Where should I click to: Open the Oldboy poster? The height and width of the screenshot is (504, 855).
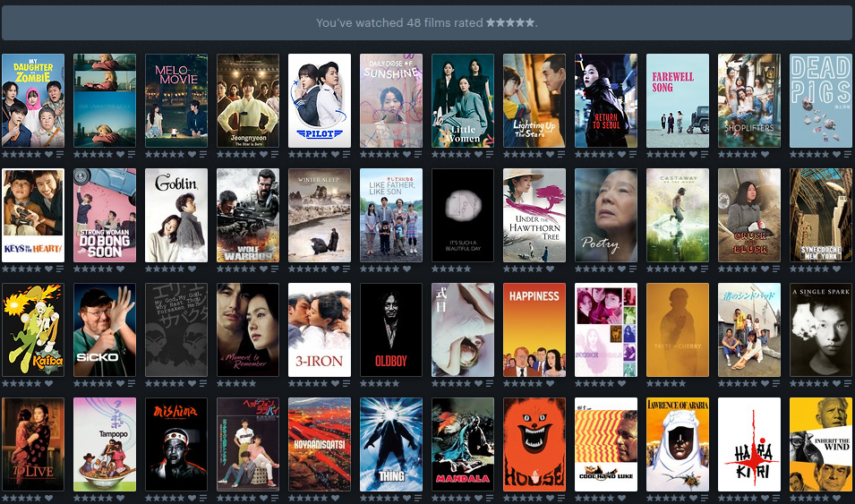coord(391,329)
